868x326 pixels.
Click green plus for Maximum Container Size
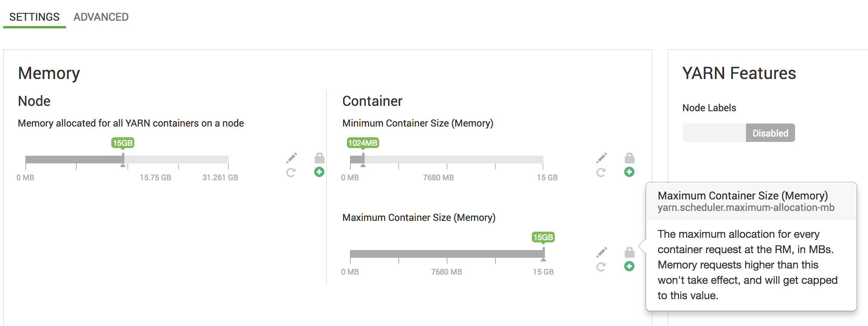coord(629,266)
